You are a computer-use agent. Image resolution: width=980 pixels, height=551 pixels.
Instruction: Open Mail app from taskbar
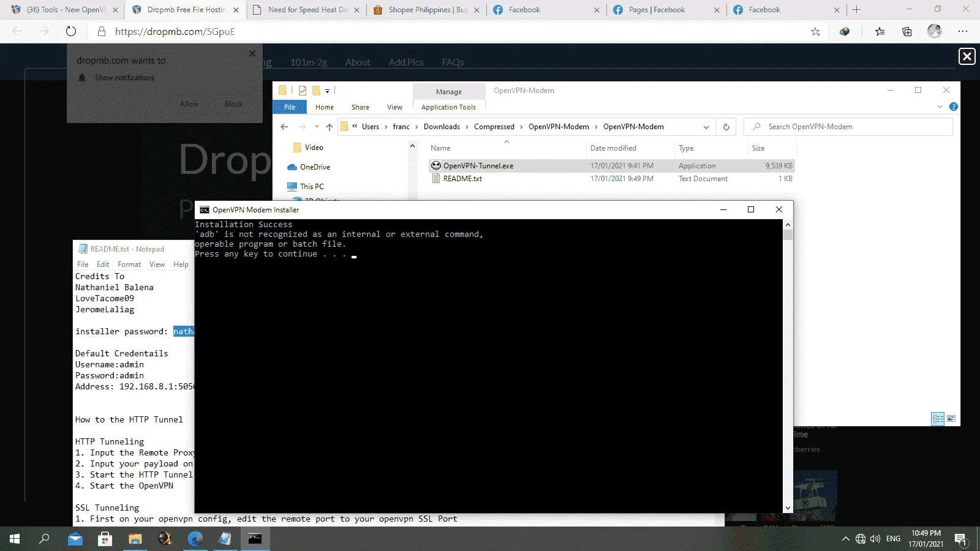pyautogui.click(x=75, y=539)
